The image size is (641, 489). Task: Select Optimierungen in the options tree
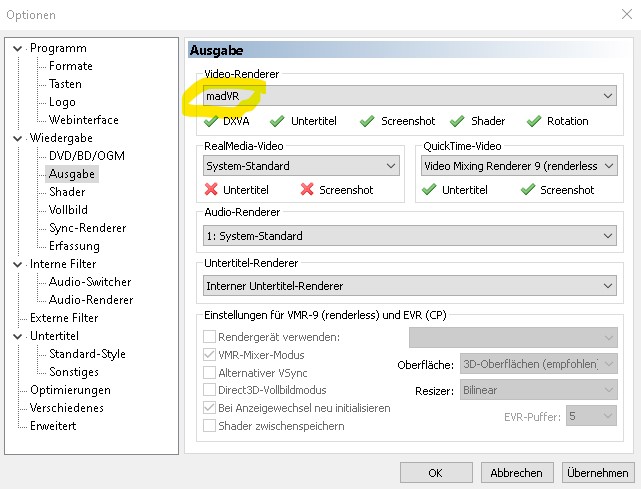tap(70, 390)
